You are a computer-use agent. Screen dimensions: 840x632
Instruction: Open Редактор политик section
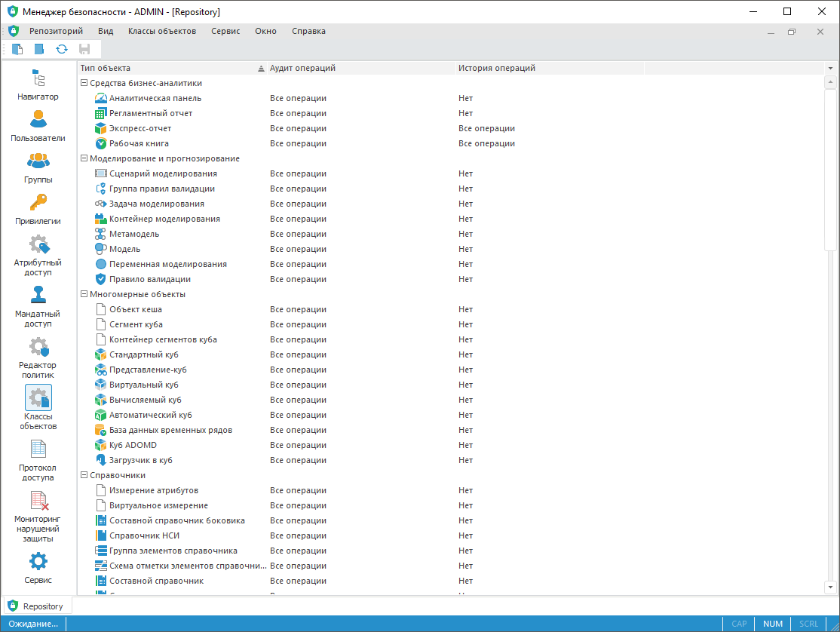point(38,357)
